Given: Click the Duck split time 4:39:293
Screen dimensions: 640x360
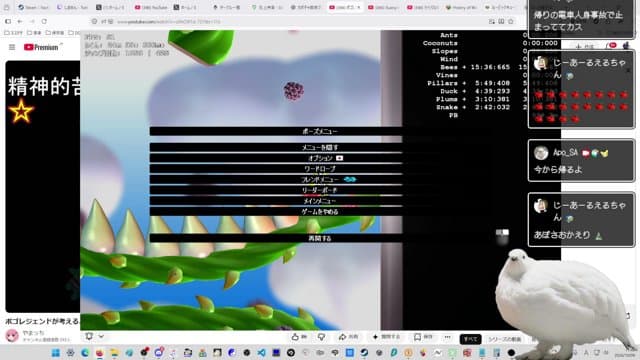Looking at the screenshot, I should [492, 91].
